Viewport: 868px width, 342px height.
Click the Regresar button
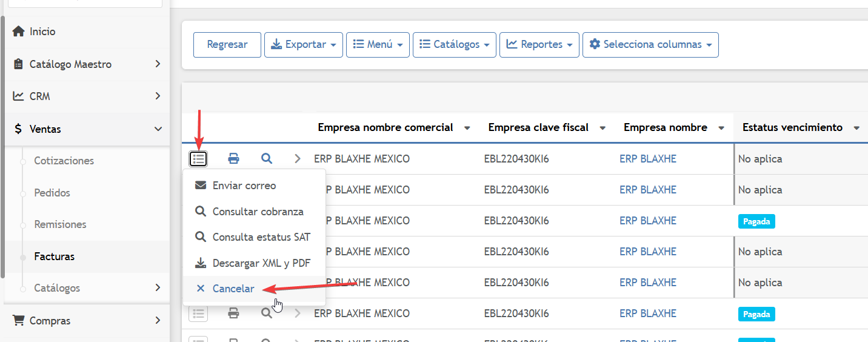click(227, 45)
